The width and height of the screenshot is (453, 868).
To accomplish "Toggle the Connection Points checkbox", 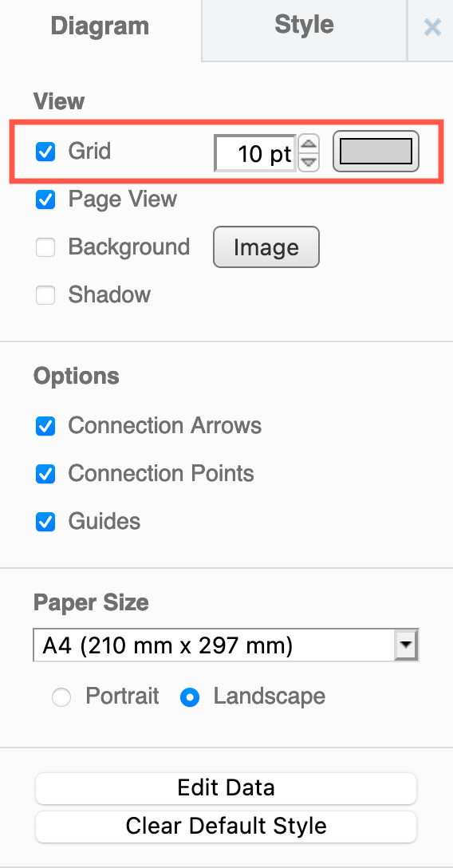I will [x=45, y=474].
